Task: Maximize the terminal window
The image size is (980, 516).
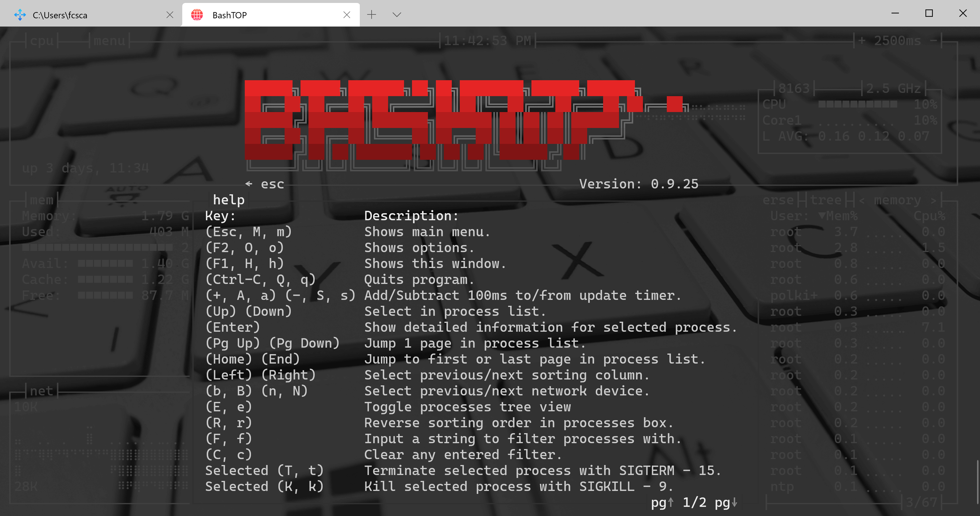Action: click(929, 13)
